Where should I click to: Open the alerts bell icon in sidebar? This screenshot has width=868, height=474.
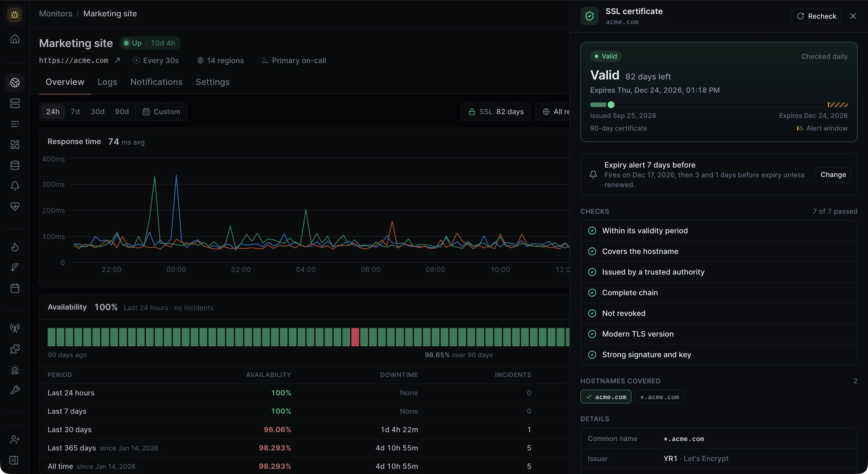click(15, 186)
